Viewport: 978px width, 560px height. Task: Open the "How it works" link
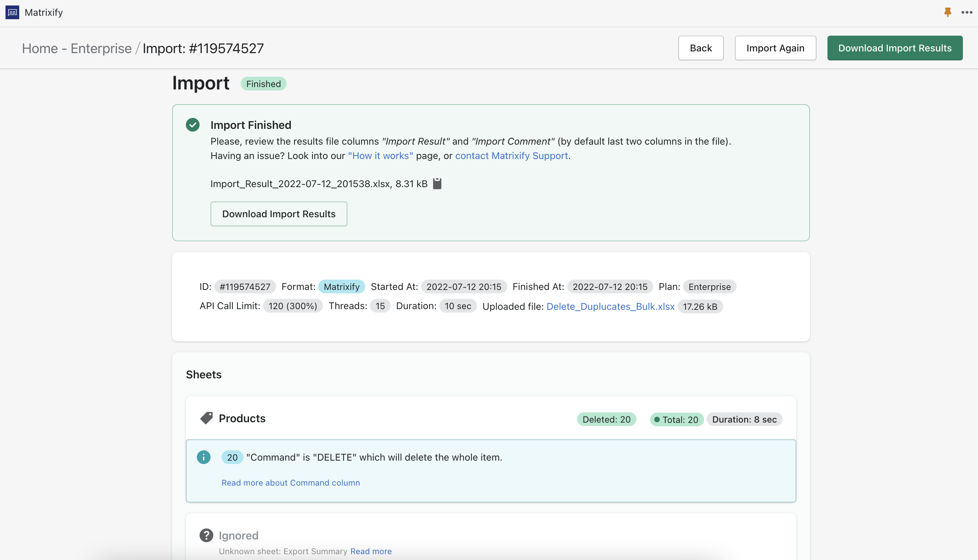click(x=380, y=156)
